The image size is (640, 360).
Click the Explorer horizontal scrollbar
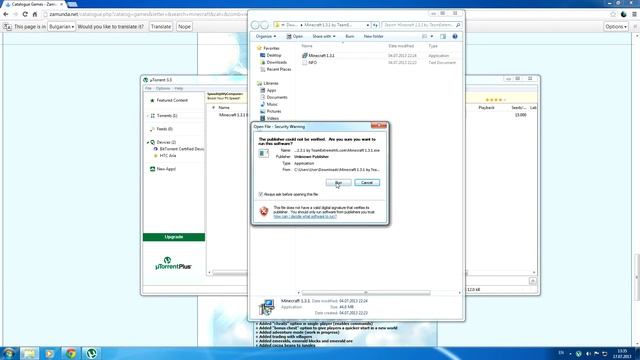point(366,293)
